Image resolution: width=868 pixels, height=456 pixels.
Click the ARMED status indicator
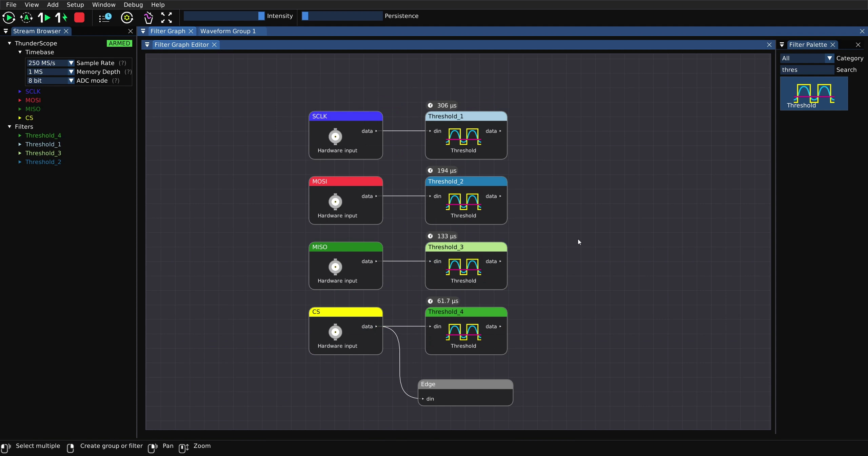[119, 43]
